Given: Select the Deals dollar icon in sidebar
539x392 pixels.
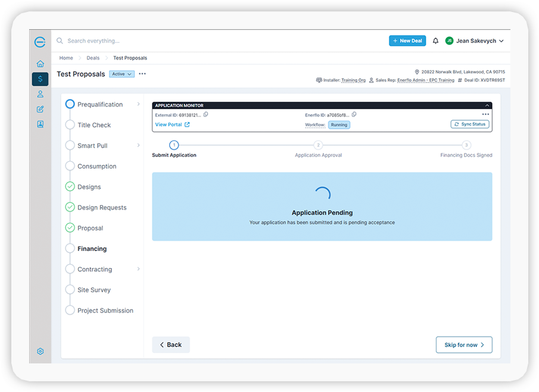Looking at the screenshot, I should [x=40, y=79].
